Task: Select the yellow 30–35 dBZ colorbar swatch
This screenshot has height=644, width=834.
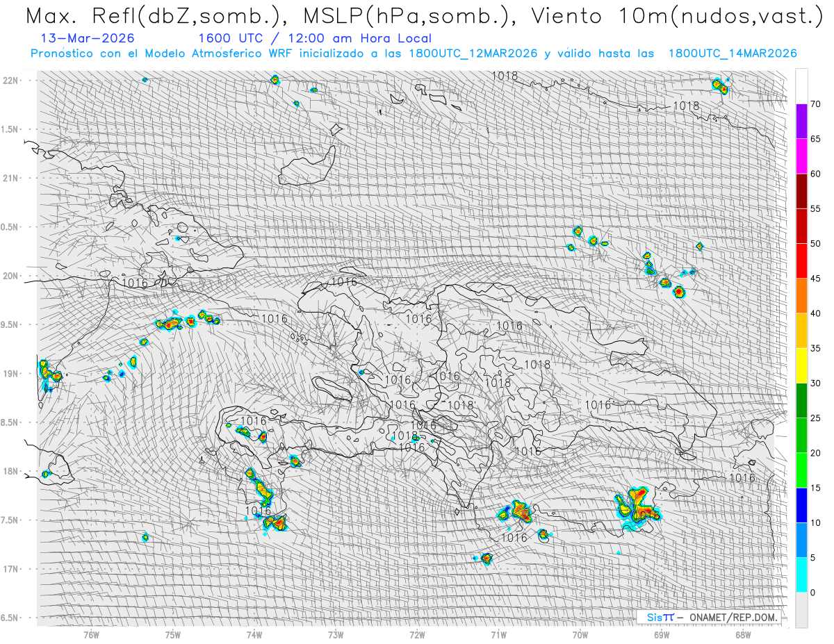Action: point(801,365)
